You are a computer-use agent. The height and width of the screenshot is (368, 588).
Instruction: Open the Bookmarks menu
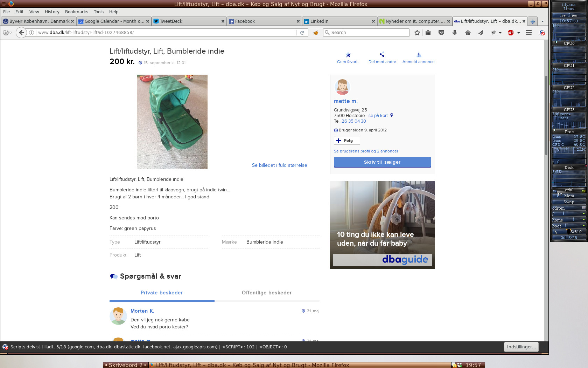click(76, 12)
